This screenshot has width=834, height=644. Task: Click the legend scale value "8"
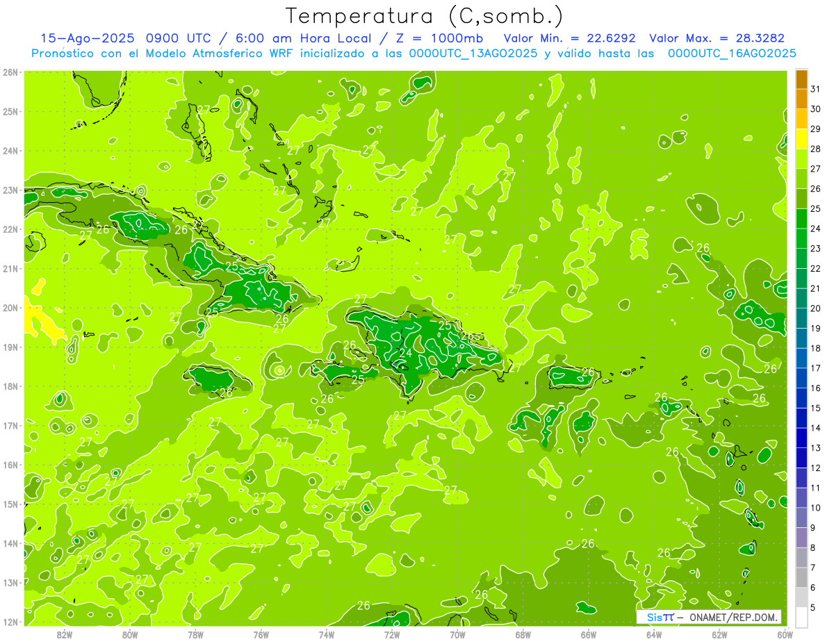click(x=813, y=548)
